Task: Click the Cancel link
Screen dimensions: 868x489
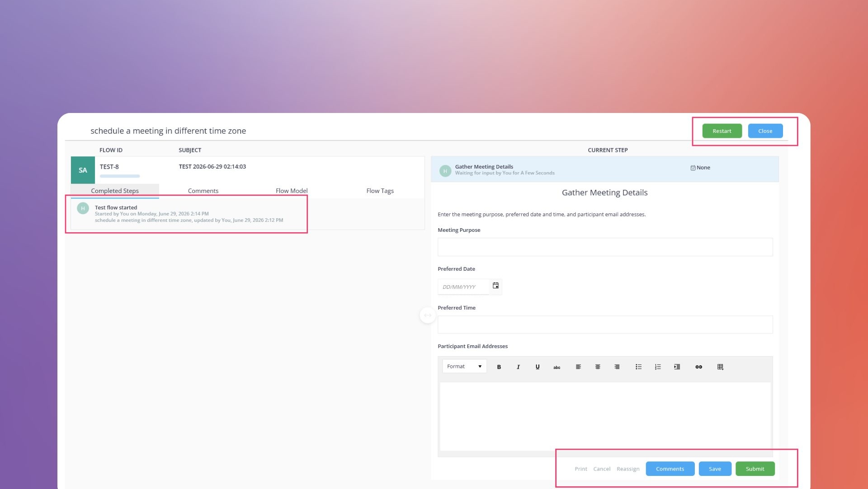Action: (602, 469)
